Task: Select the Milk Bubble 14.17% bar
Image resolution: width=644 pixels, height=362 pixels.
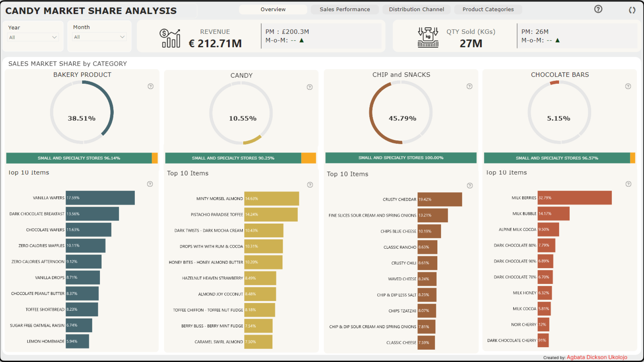Action: [x=553, y=214]
